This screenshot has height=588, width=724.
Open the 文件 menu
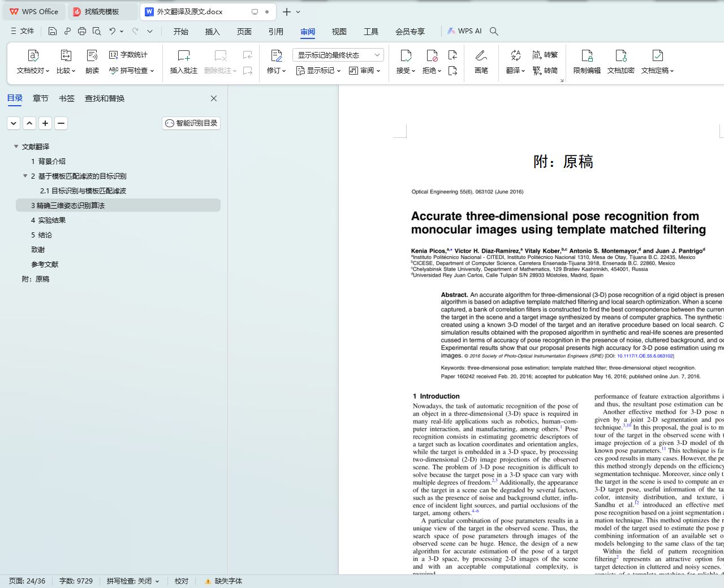(x=23, y=31)
